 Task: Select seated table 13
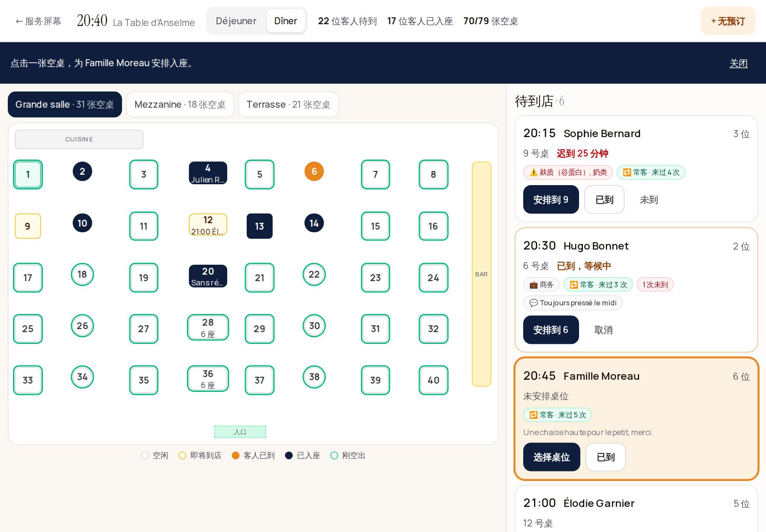point(259,226)
